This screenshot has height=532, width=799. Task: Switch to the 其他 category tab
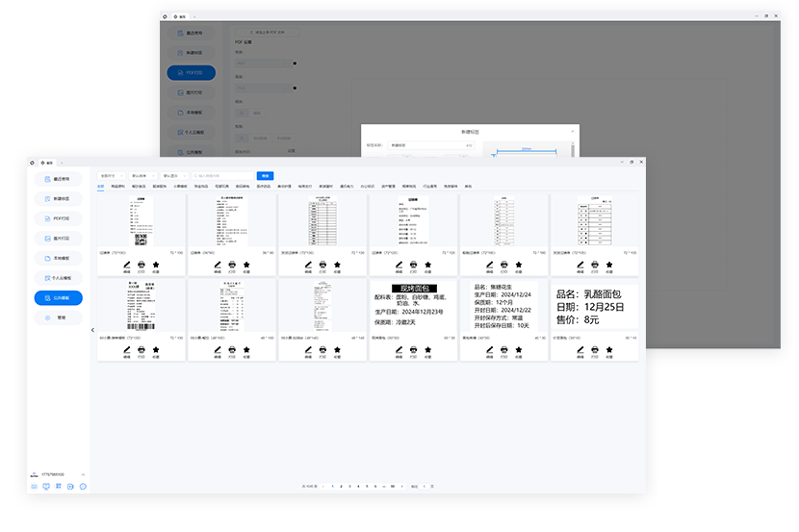click(469, 187)
